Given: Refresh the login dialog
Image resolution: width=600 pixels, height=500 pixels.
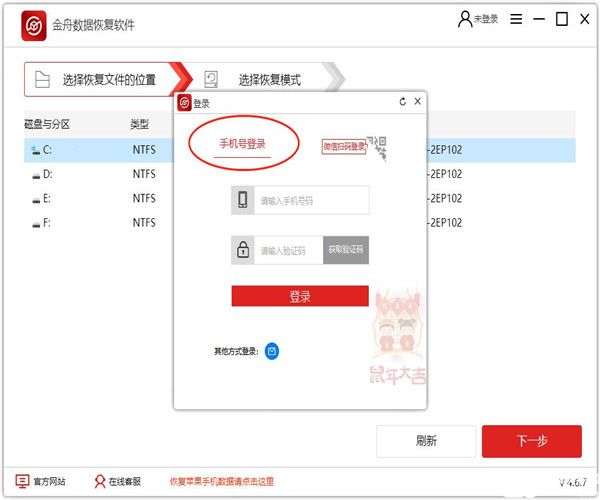Looking at the screenshot, I should 403,101.
